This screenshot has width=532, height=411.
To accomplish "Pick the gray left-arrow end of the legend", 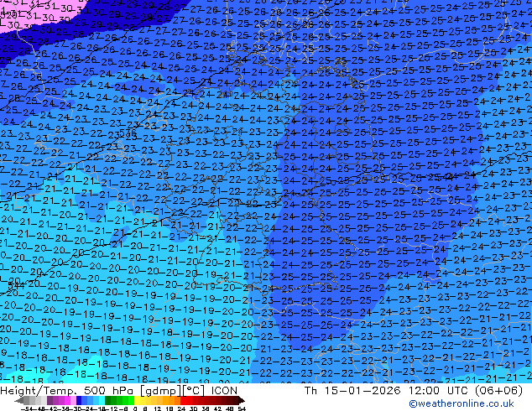I will pos(19,401).
